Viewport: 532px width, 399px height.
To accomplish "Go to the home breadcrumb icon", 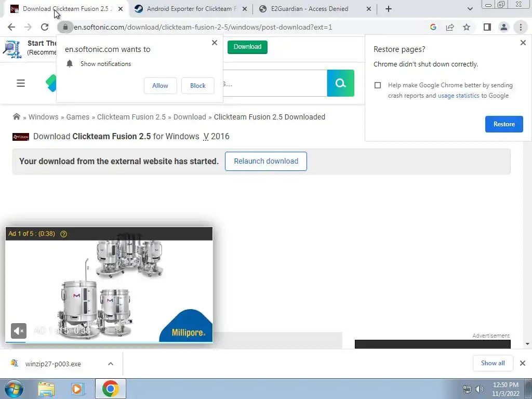I will (16, 117).
